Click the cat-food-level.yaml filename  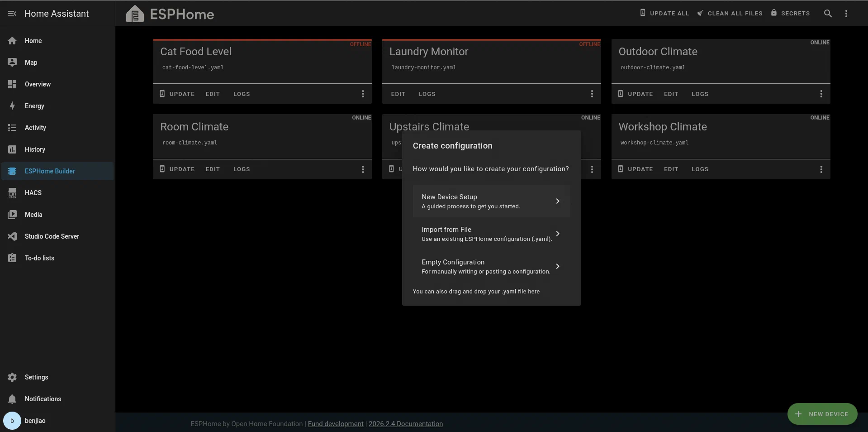point(193,67)
